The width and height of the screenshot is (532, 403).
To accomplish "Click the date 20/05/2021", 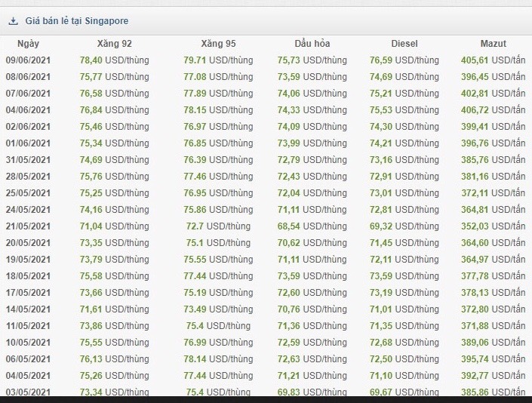I will coord(28,243).
